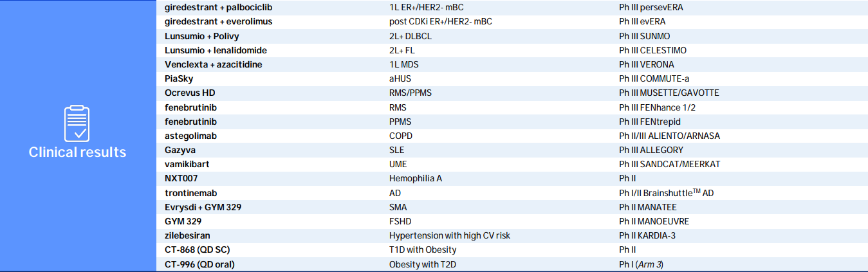Click the 'NXT007' entry

[181, 178]
